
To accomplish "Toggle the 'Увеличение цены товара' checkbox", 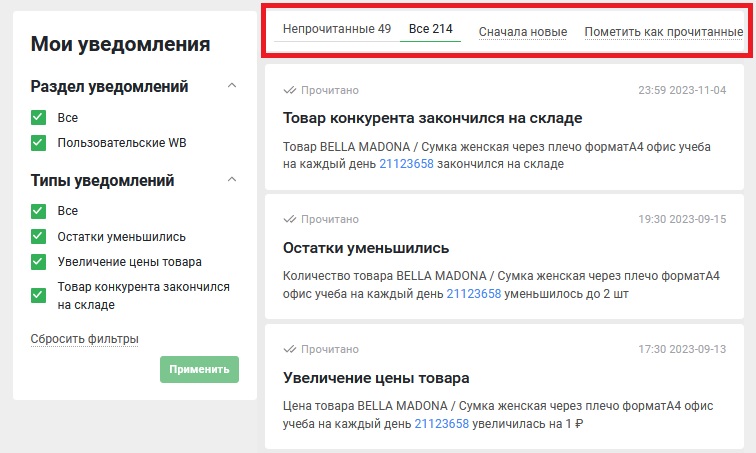I will (39, 262).
